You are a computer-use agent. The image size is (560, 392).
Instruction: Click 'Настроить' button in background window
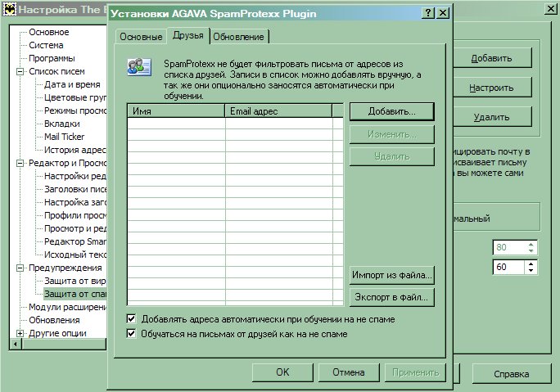pyautogui.click(x=492, y=88)
